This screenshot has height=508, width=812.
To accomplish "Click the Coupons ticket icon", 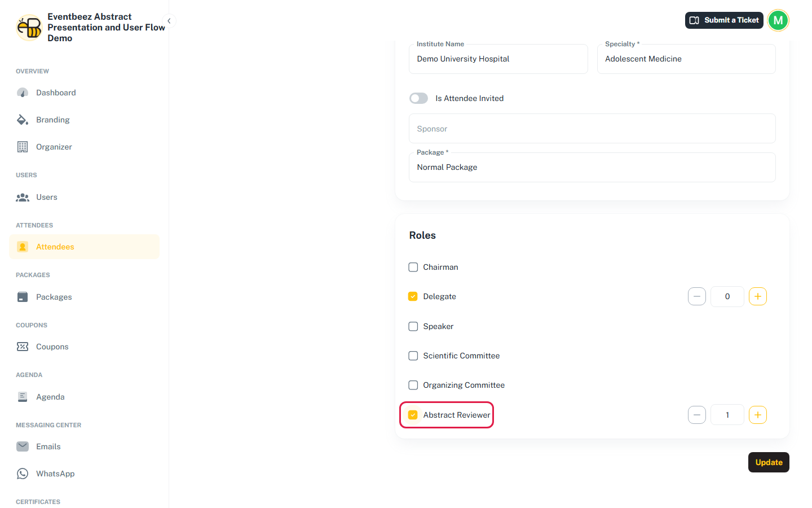I will coord(23,347).
